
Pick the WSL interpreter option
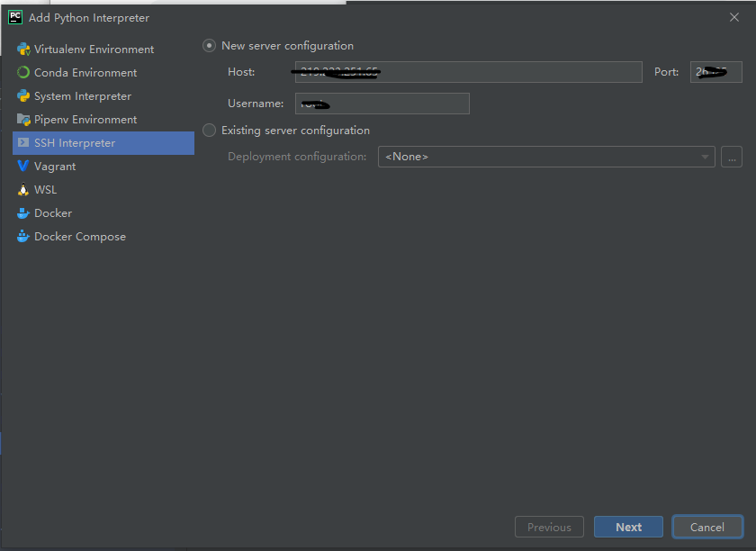click(103, 190)
